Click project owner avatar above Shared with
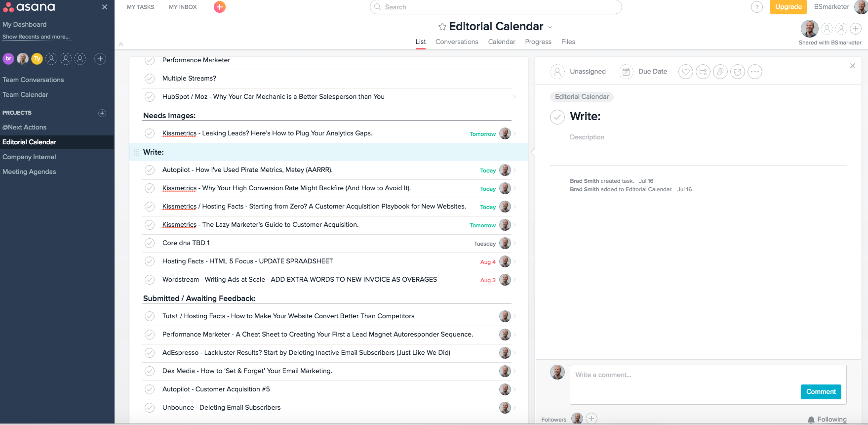Screen dimensions: 868x425 point(809,29)
